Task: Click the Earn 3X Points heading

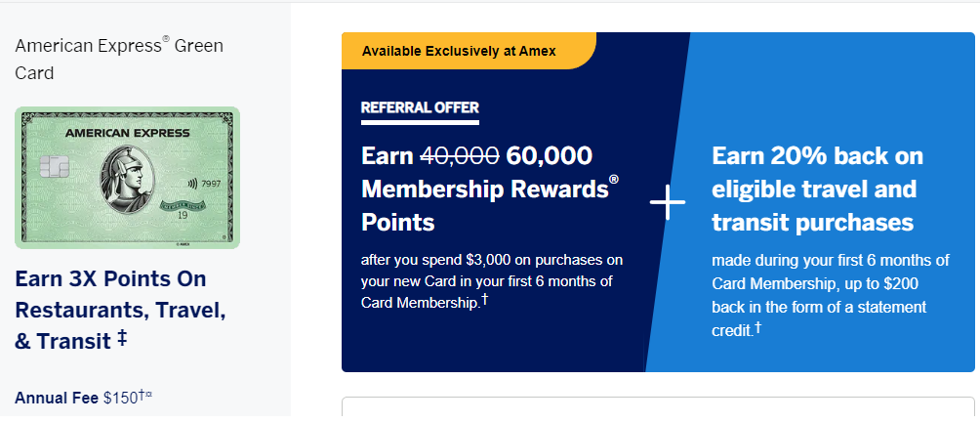Action: coord(120,310)
